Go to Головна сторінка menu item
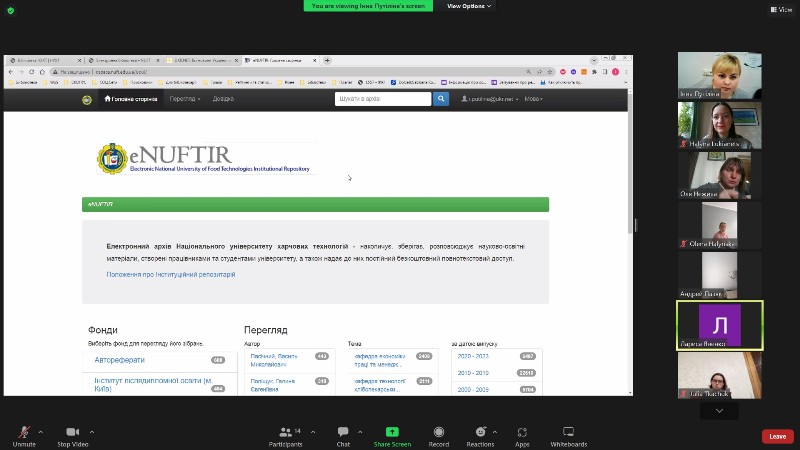The width and height of the screenshot is (800, 450). [131, 99]
